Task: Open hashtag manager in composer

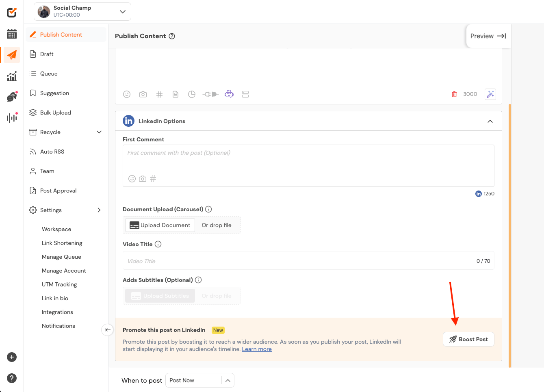Action: tap(159, 94)
